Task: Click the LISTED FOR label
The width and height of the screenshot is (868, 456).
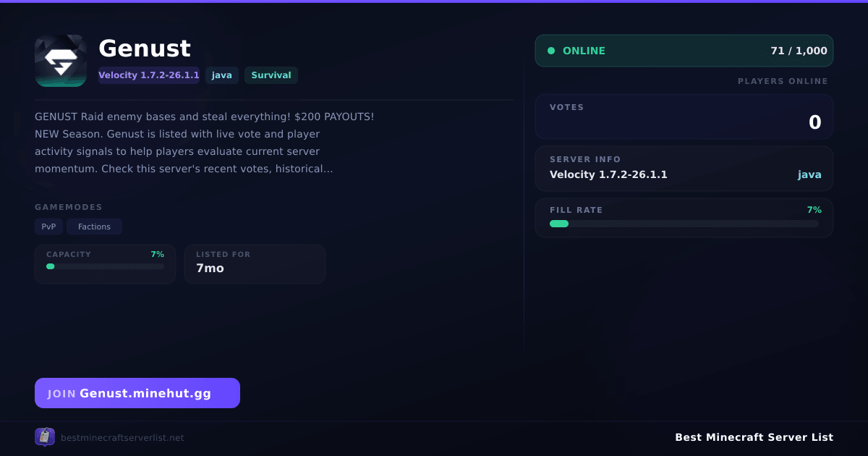Action: click(224, 255)
